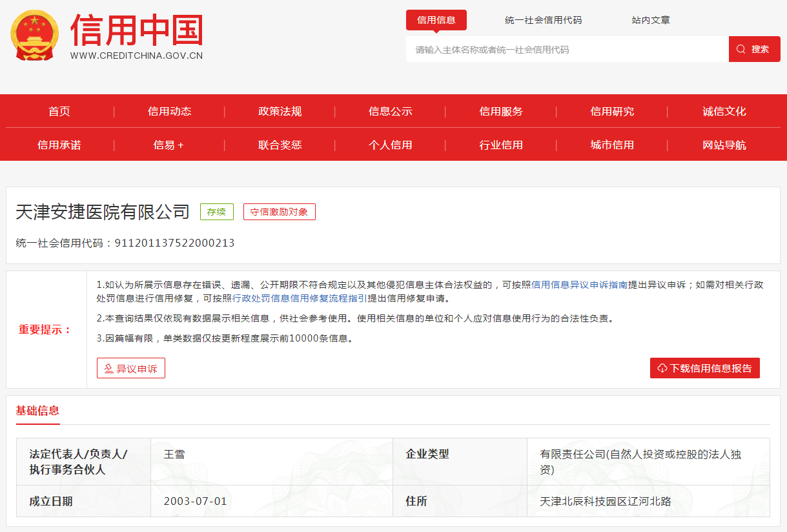Open 网站导航 in the navigation bar
787x532 pixels.
tap(724, 145)
